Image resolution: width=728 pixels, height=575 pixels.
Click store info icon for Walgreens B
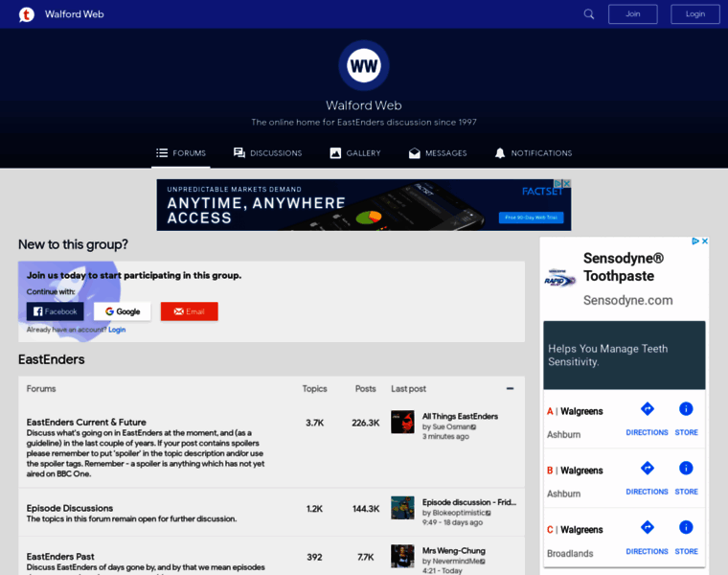pyautogui.click(x=686, y=469)
